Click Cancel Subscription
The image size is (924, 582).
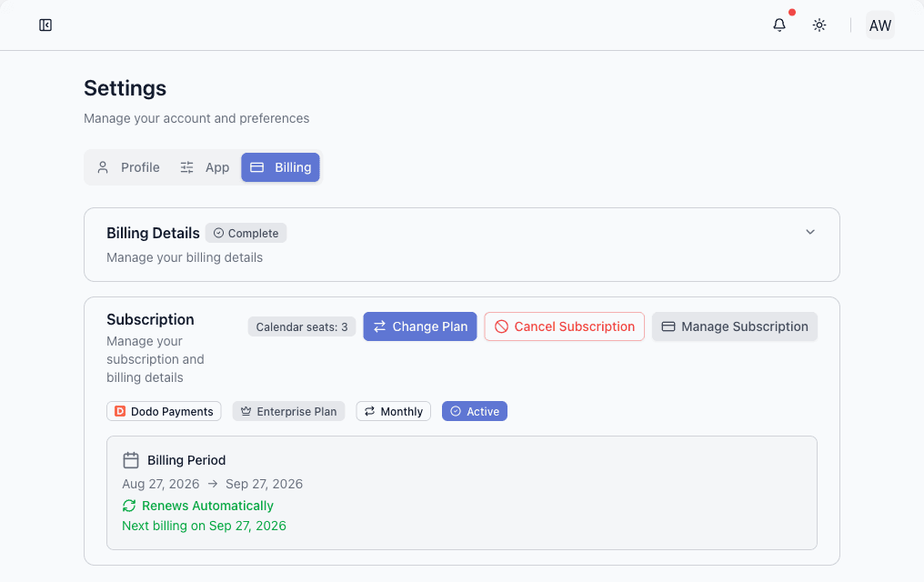point(564,326)
